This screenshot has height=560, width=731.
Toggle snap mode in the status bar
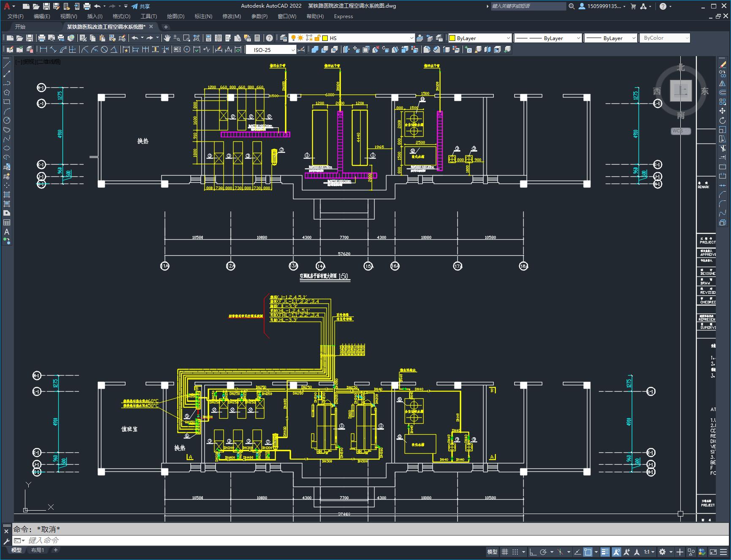pos(515,552)
